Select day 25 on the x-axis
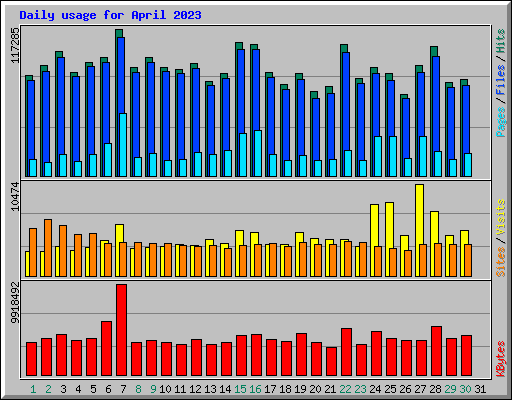The width and height of the screenshot is (512, 400). (390, 389)
